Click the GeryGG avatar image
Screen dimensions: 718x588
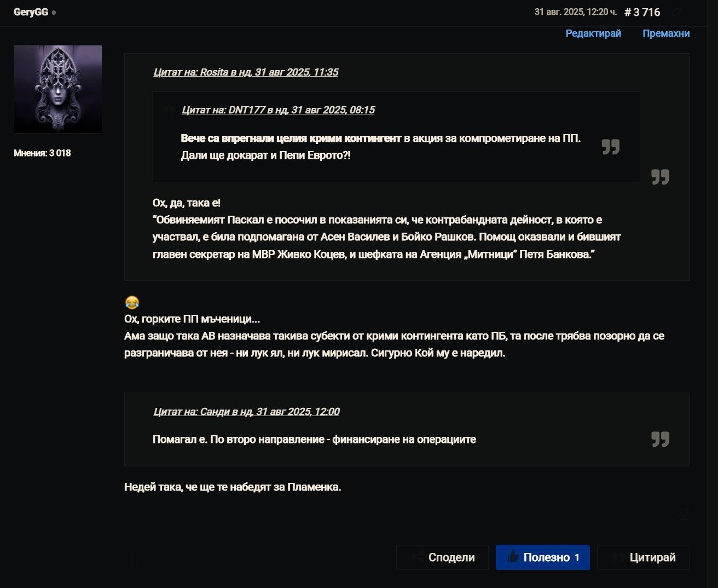click(x=58, y=89)
